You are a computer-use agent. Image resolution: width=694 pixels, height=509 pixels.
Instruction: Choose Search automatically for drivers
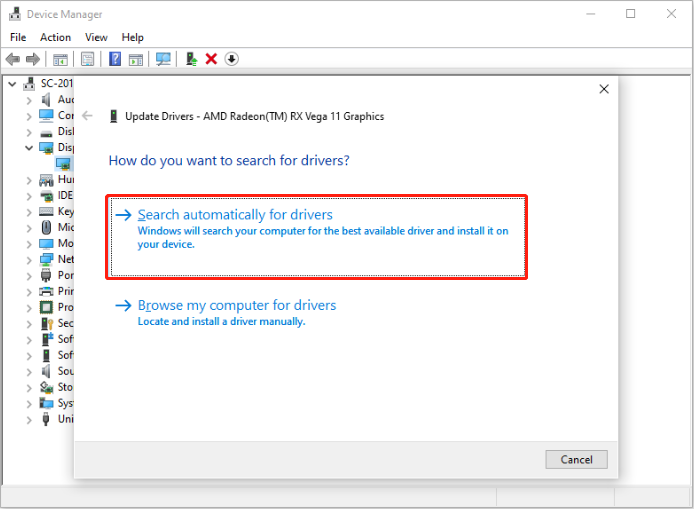coord(235,215)
